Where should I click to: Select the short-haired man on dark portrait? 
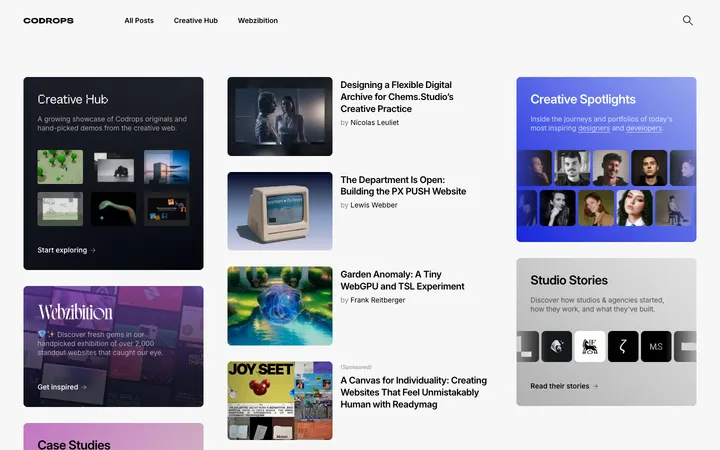point(649,168)
